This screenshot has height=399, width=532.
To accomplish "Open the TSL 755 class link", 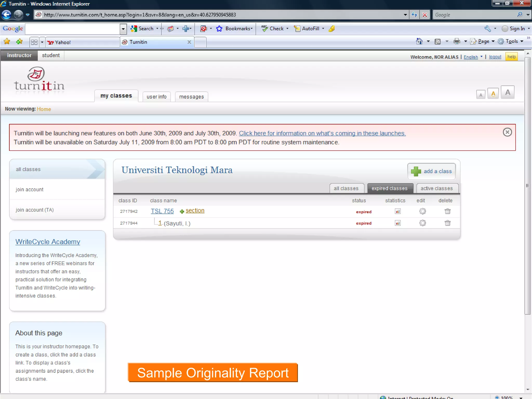I will click(162, 211).
